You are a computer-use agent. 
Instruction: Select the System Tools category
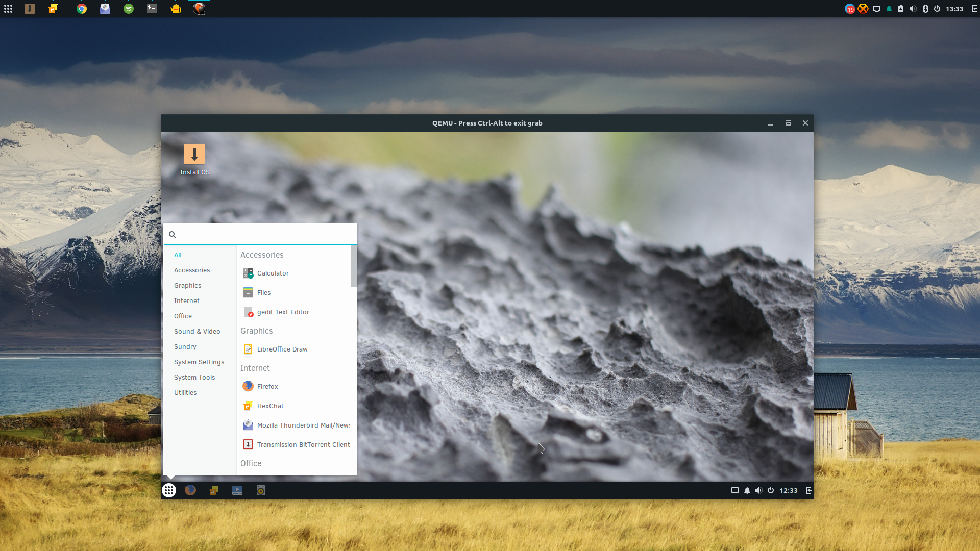coord(194,378)
